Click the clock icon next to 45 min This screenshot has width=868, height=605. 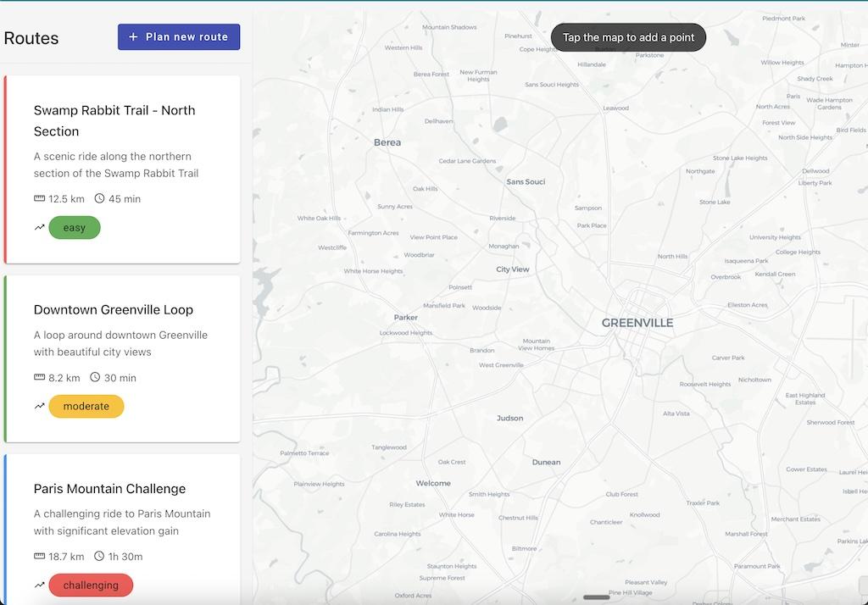click(x=99, y=198)
